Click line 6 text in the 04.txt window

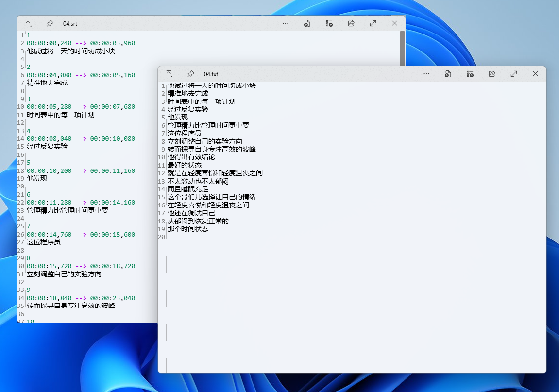tap(208, 125)
